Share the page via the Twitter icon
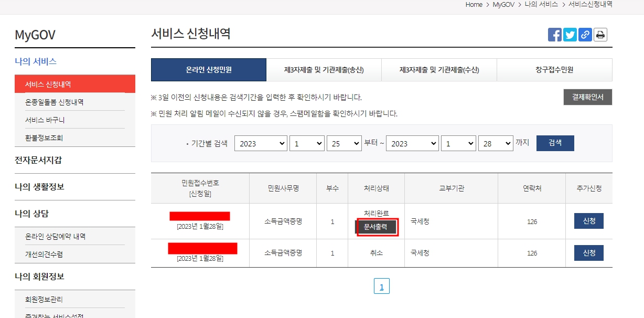This screenshot has height=318, width=644. pyautogui.click(x=570, y=34)
